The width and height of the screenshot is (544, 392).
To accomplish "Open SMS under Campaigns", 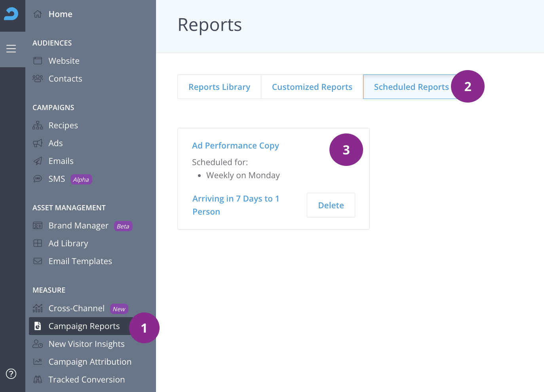I will pos(57,179).
